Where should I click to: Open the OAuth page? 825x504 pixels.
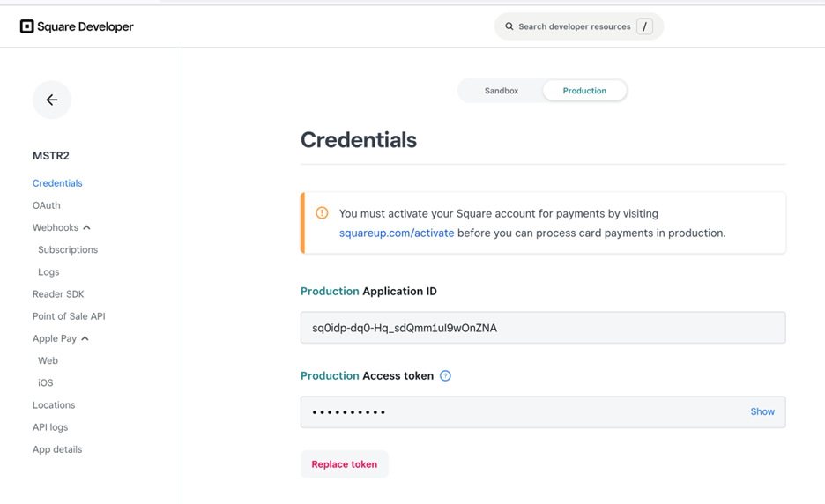(x=47, y=205)
